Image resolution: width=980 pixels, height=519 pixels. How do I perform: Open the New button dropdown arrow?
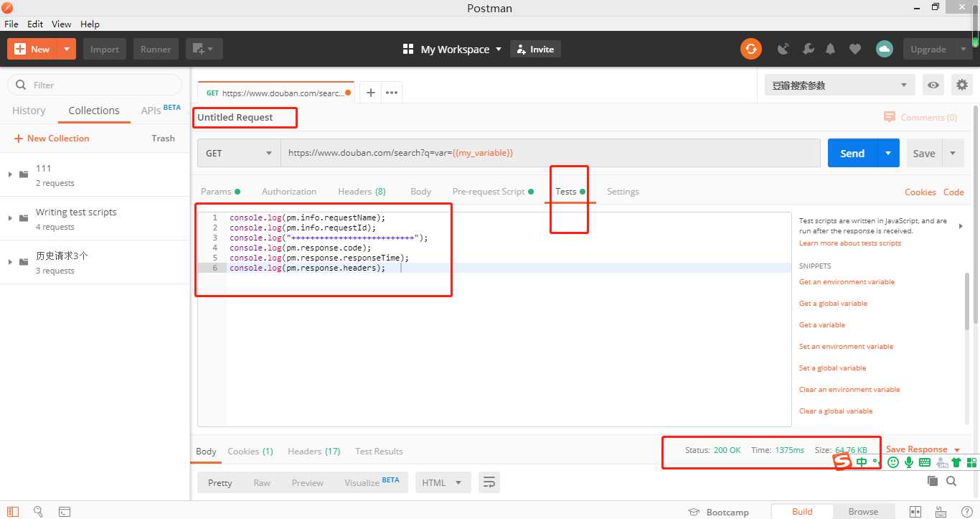click(66, 49)
